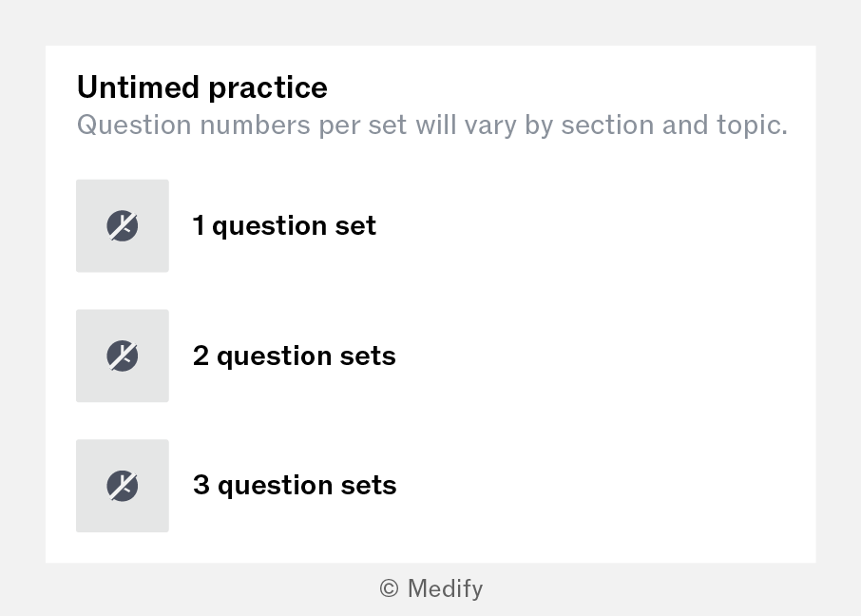Viewport: 861px width, 616px height.
Task: Open the Medify copyright footer text
Action: coord(431,588)
